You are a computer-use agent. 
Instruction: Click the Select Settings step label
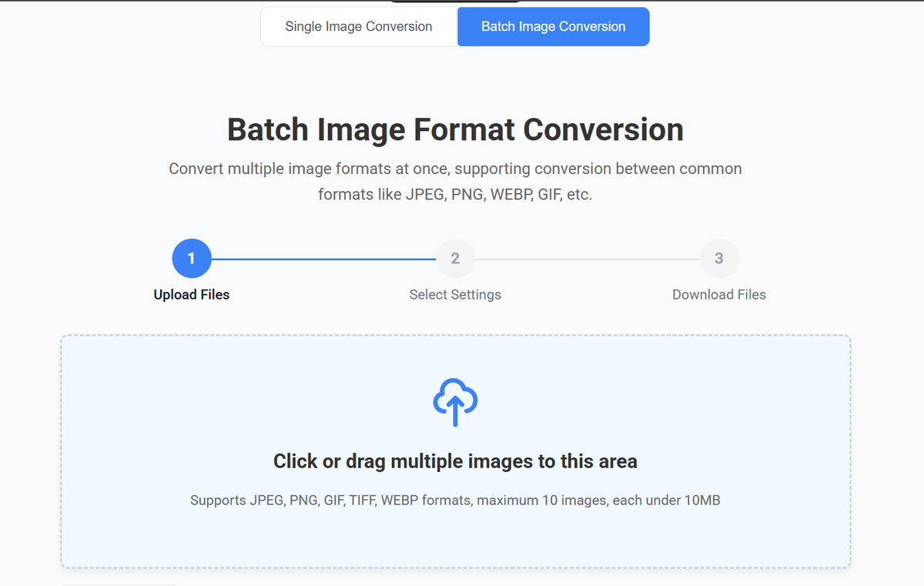click(455, 294)
